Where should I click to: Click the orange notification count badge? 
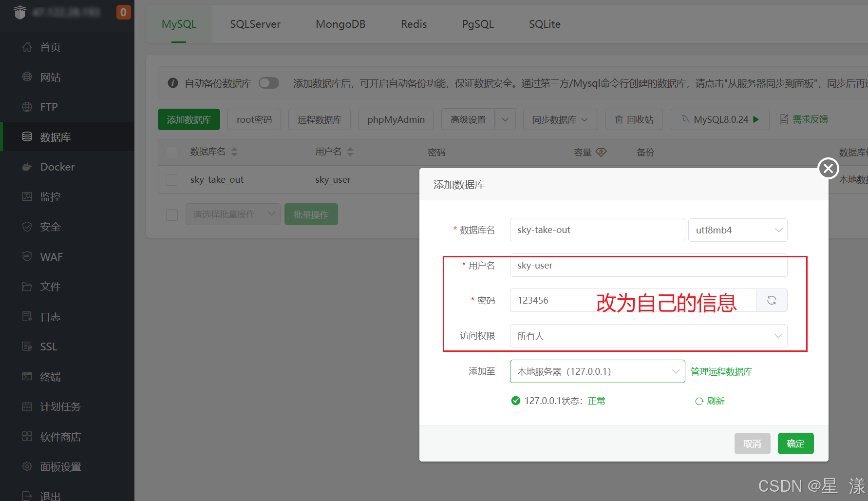click(123, 12)
